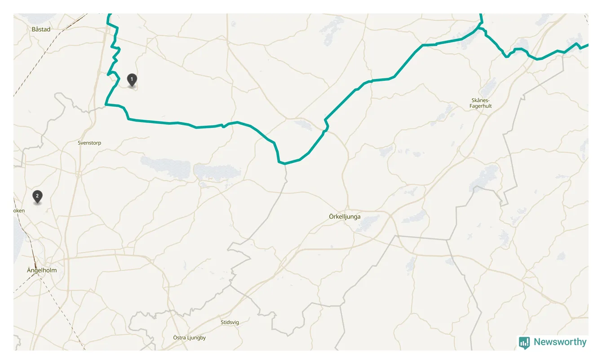Click the partially cut-off 'oken' label
This screenshot has width=602, height=364.
click(x=19, y=211)
